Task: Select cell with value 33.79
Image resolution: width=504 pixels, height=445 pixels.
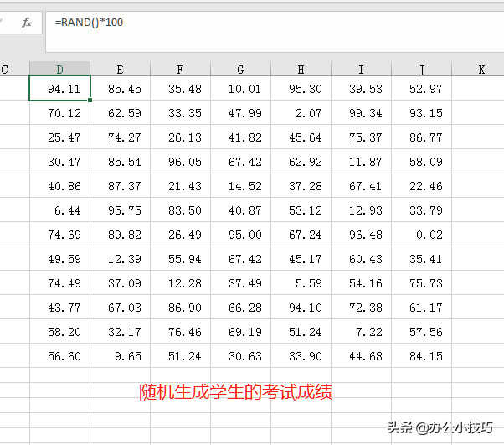Action: 421,210
